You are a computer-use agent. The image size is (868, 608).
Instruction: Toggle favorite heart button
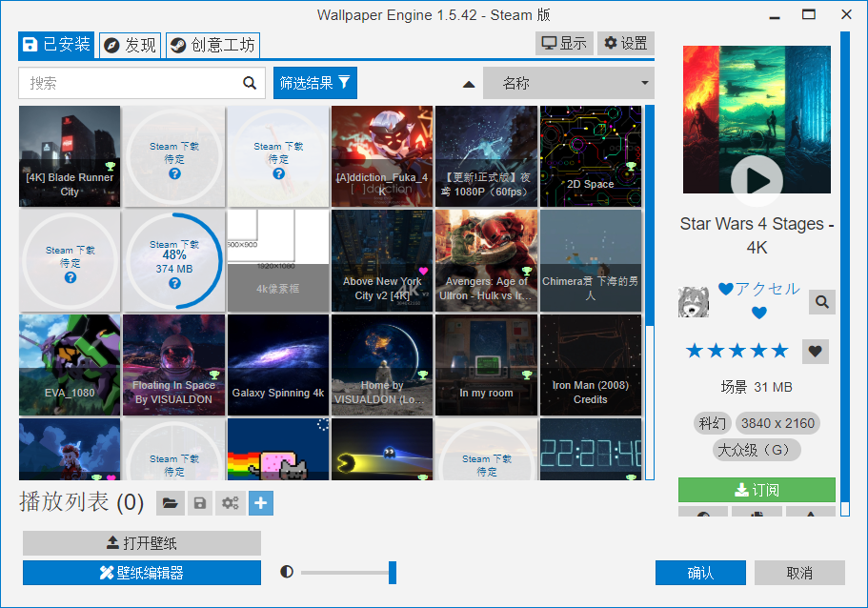(x=815, y=351)
